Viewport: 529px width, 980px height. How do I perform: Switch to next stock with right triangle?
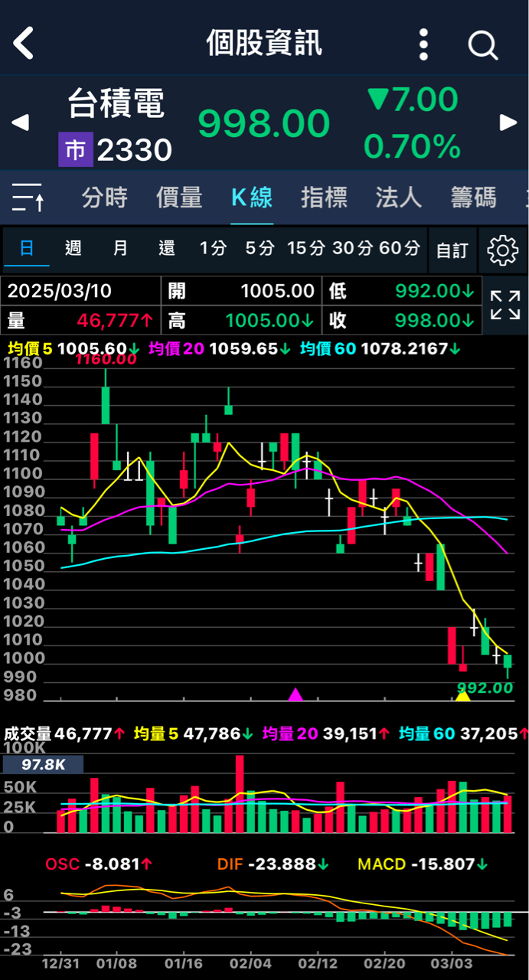(508, 122)
